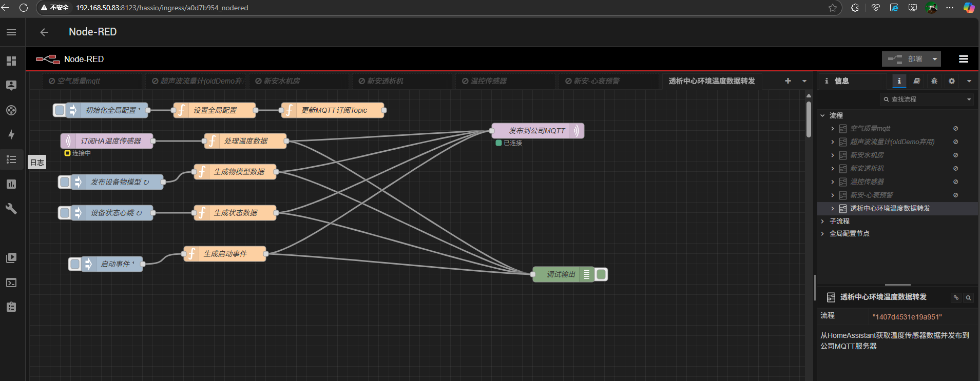Open the configuration nodes gear tab
Image resolution: width=980 pixels, height=381 pixels.
pos(951,81)
